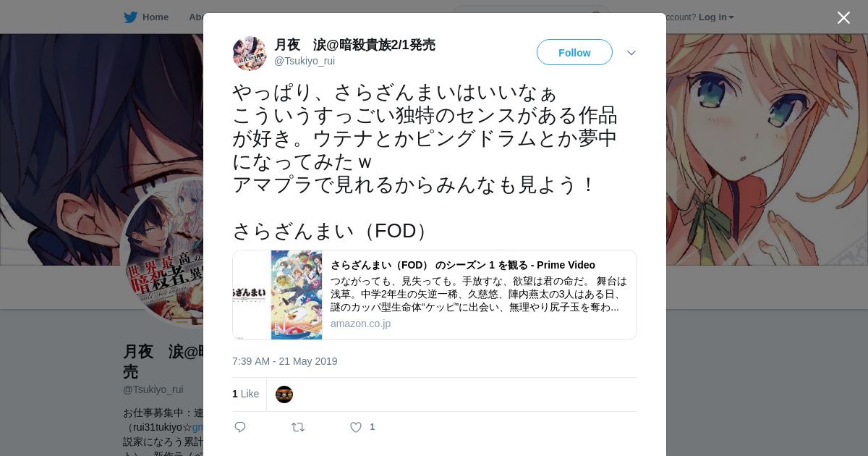Open the 7:39 AM - 21 May 2019 timestamp

coord(285,361)
